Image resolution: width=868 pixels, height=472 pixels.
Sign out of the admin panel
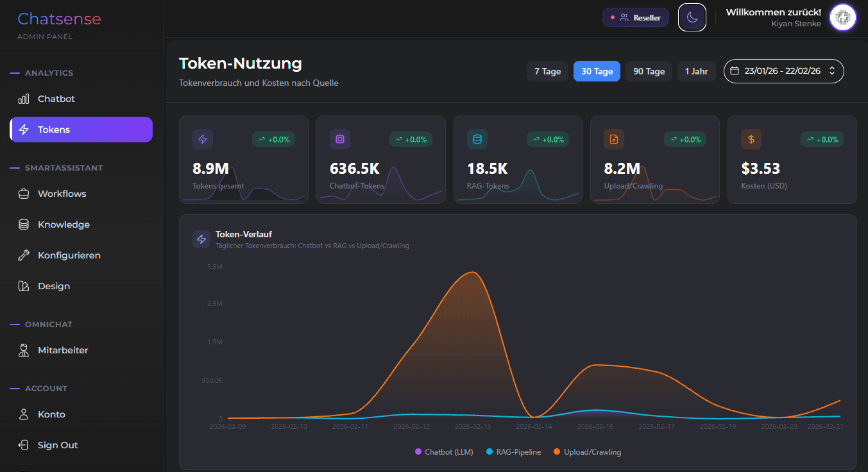tap(58, 445)
